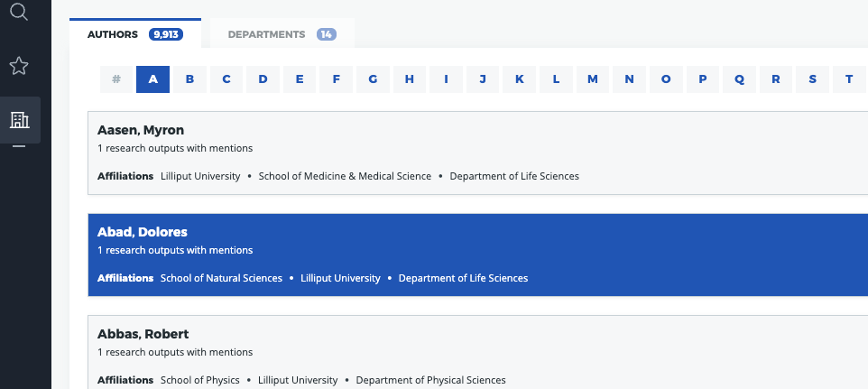The image size is (868, 389).
Task: Click the search magnifier icon in sidebar
Action: [x=19, y=12]
